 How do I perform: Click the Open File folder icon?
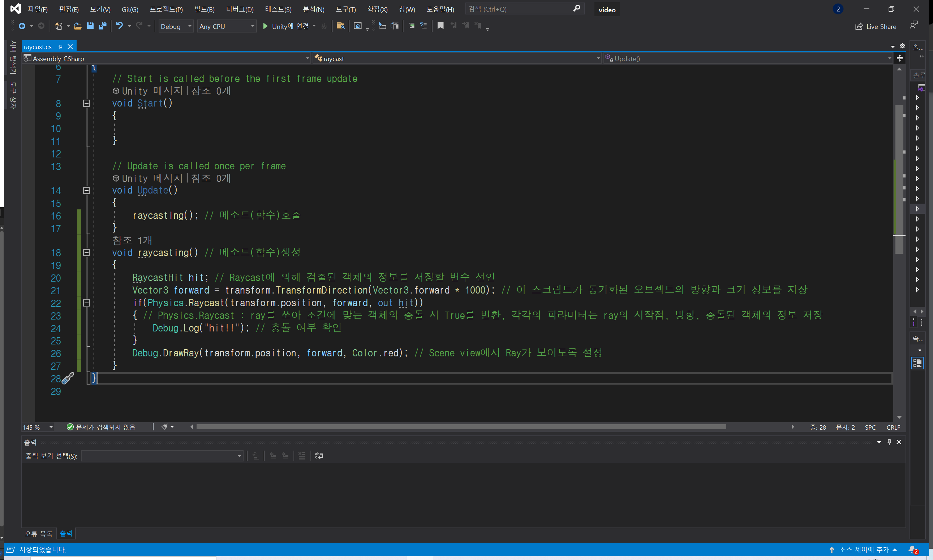78,26
